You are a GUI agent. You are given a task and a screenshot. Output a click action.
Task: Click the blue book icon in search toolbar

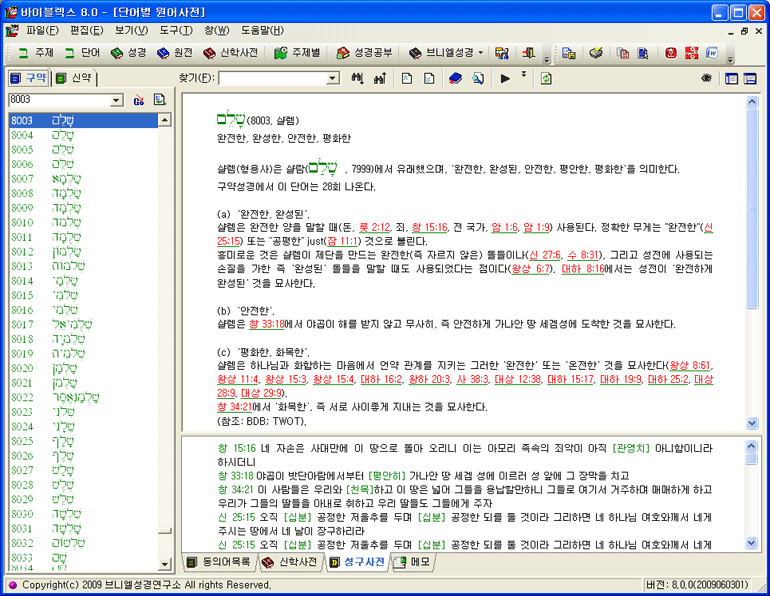455,78
